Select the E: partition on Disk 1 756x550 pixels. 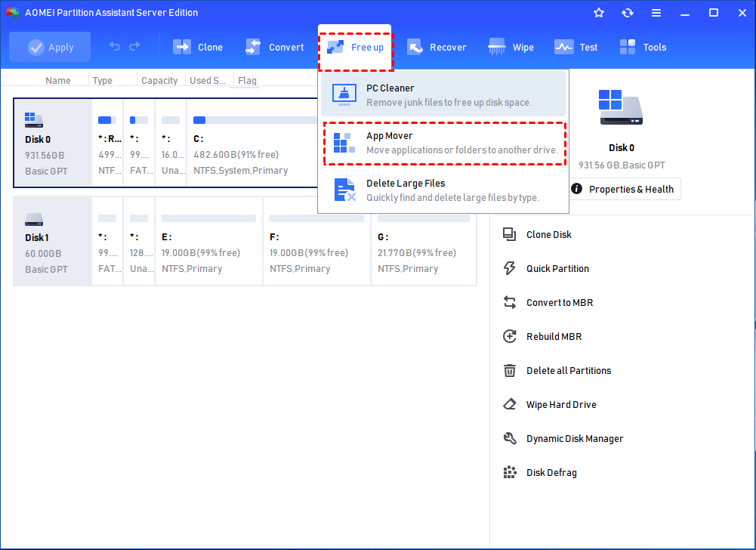point(208,241)
